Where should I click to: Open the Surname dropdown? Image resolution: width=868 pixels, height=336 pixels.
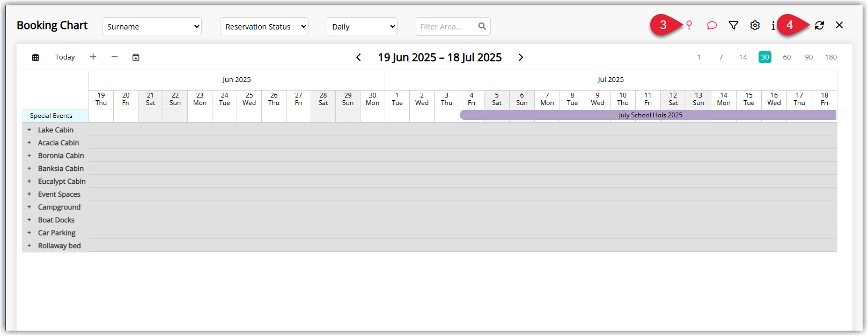point(152,26)
